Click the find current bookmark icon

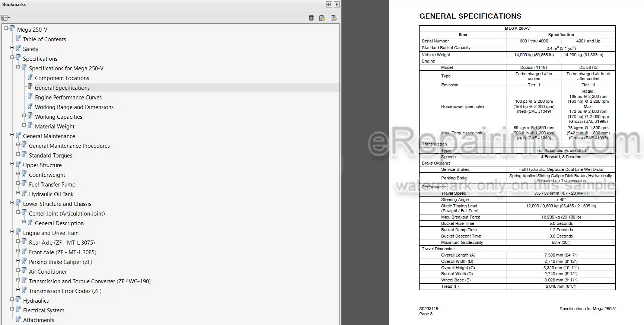point(334,18)
